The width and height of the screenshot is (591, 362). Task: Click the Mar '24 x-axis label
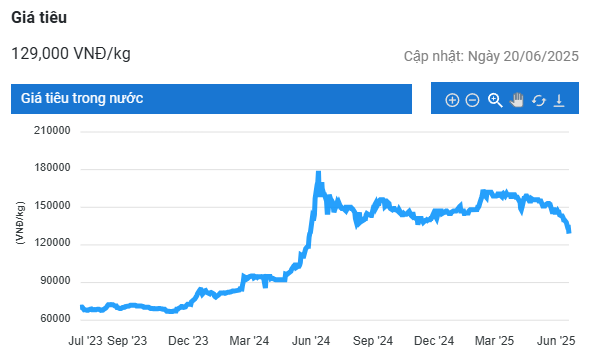[249, 341]
